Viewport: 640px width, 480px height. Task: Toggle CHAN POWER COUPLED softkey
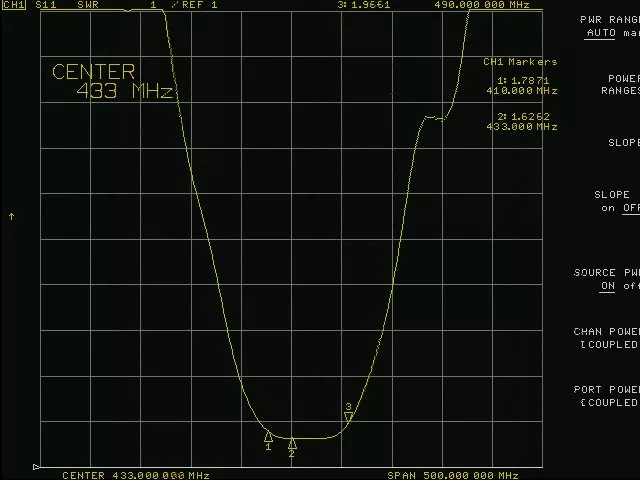607,338
